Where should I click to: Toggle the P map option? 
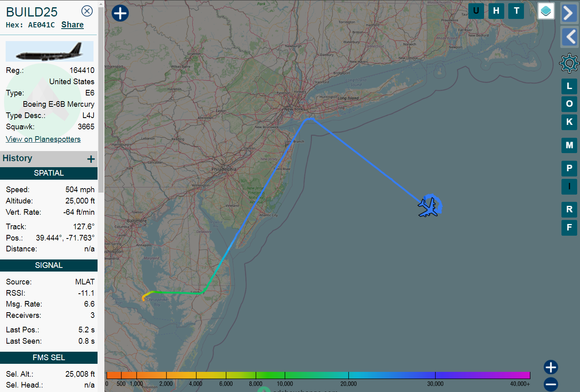click(x=569, y=168)
